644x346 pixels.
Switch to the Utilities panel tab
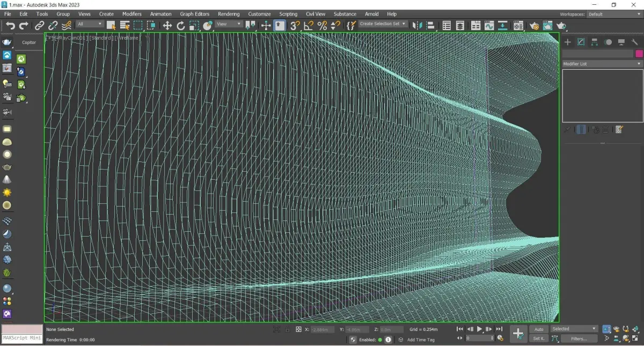pos(635,42)
